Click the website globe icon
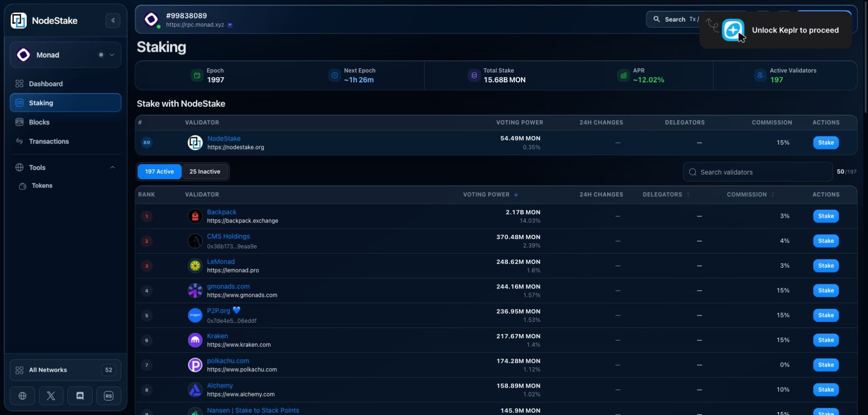868x415 pixels. (22, 396)
